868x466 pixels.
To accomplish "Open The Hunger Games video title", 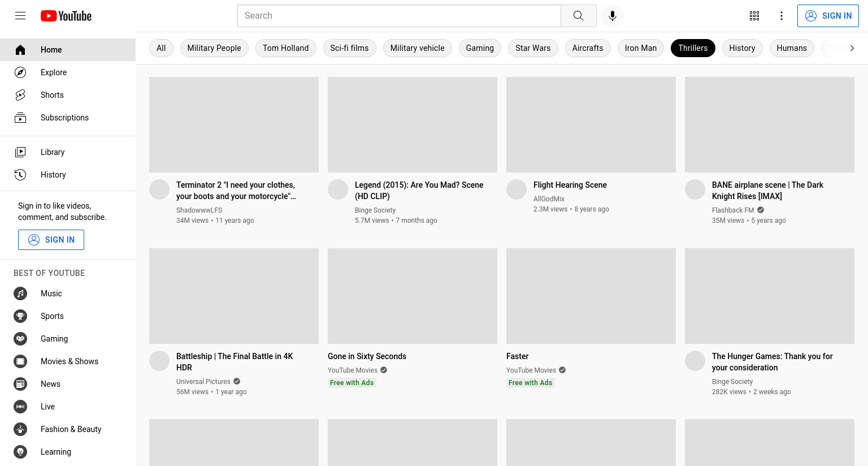I will 772,362.
